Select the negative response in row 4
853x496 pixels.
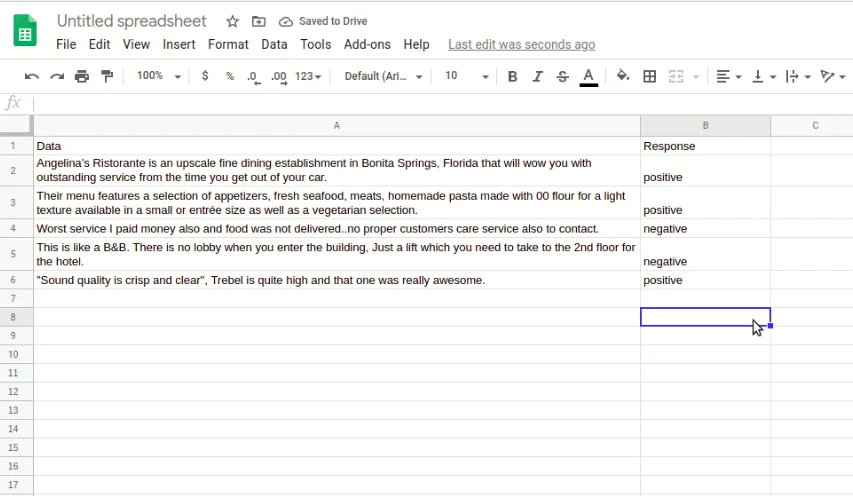[706, 228]
